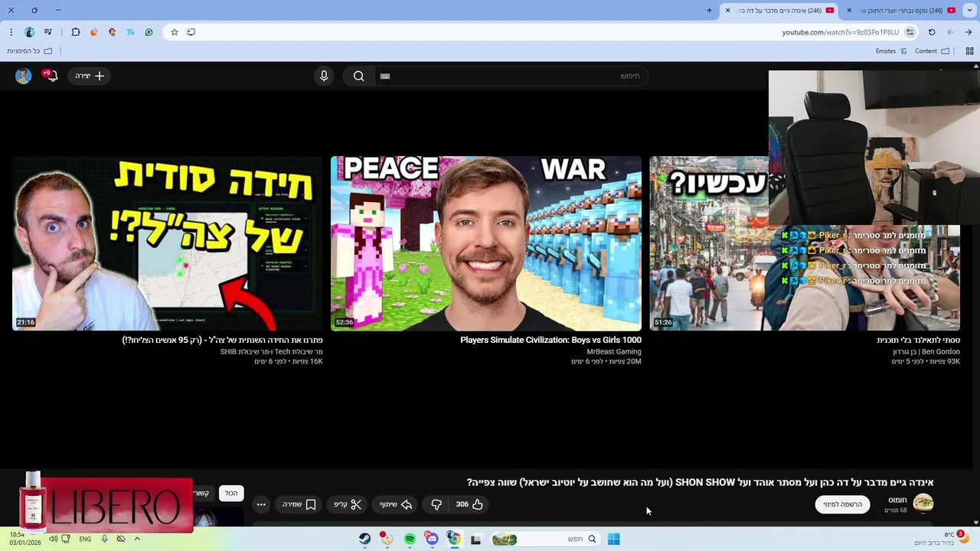Start YouTube voice search with microphone
Viewport: 980px width, 551px height.
pos(324,76)
